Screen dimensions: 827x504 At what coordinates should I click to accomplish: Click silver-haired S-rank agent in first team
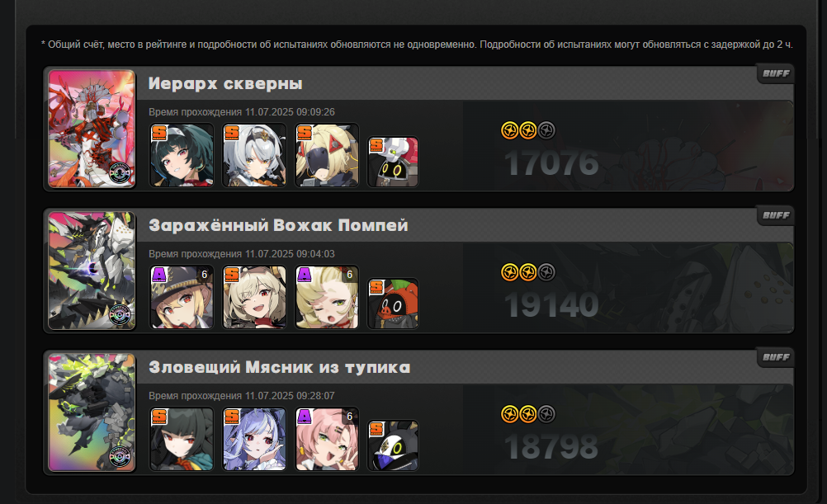pyautogui.click(x=254, y=155)
